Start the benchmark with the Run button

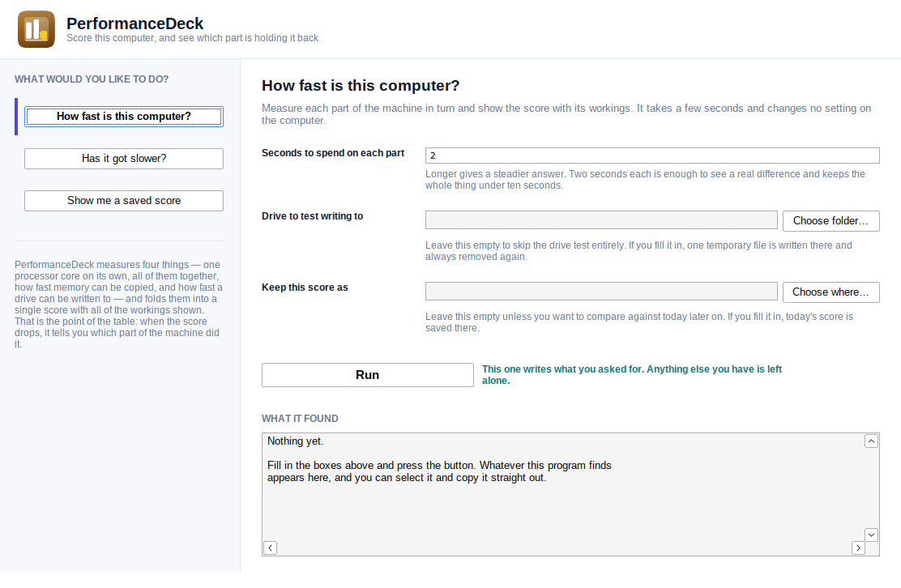[x=368, y=375]
